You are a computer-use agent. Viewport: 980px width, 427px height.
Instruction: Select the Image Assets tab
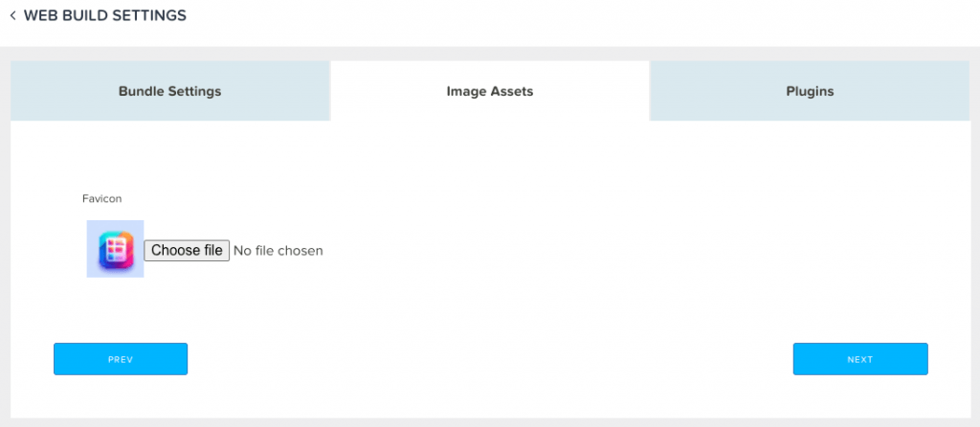click(x=490, y=91)
